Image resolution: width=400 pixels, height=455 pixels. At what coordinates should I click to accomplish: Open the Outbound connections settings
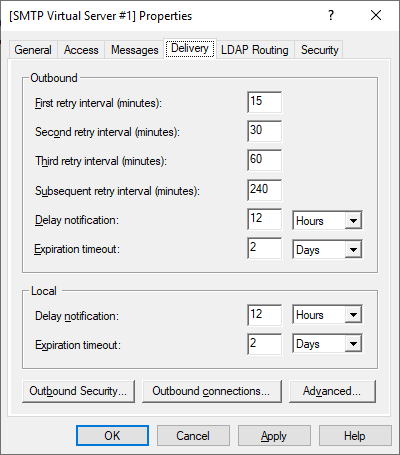(x=212, y=391)
